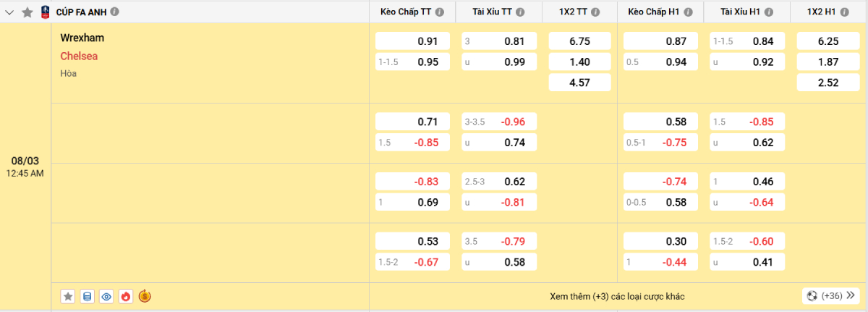This screenshot has width=868, height=312.
Task: Toggle the eye watch icon for match
Action: tap(106, 296)
